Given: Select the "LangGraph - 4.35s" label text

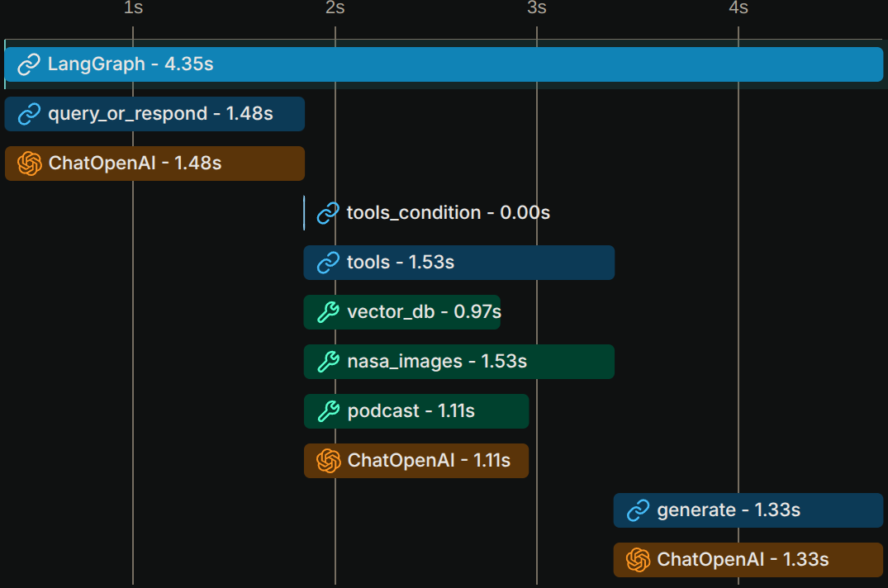Looking at the screenshot, I should (131, 64).
